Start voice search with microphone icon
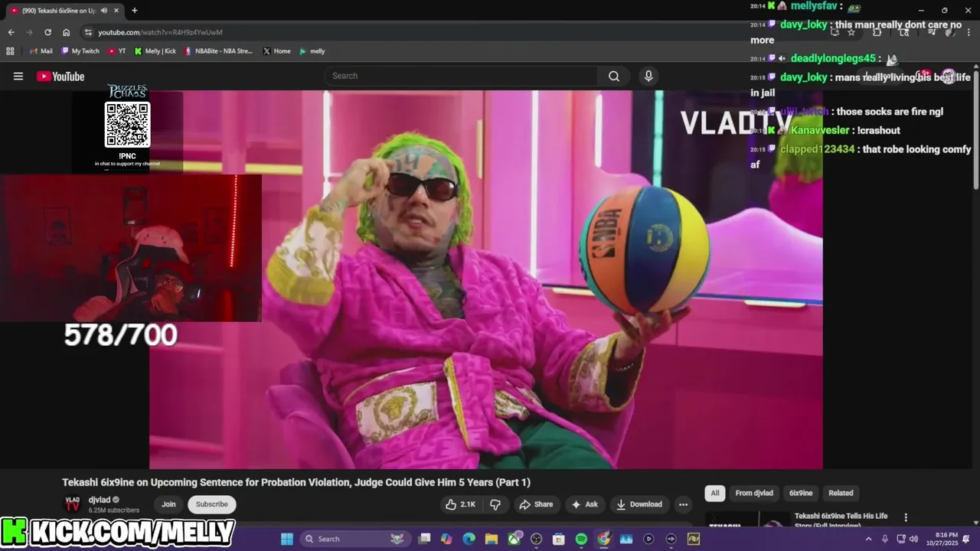The width and height of the screenshot is (980, 551). pos(648,76)
